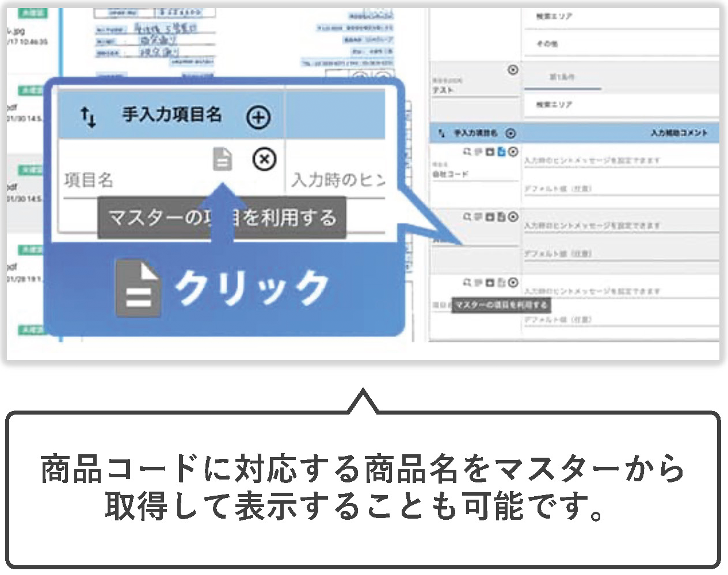Image resolution: width=728 pixels, height=575 pixels.
Task: Click circled X in the second manual-input row
Action: (x=513, y=217)
